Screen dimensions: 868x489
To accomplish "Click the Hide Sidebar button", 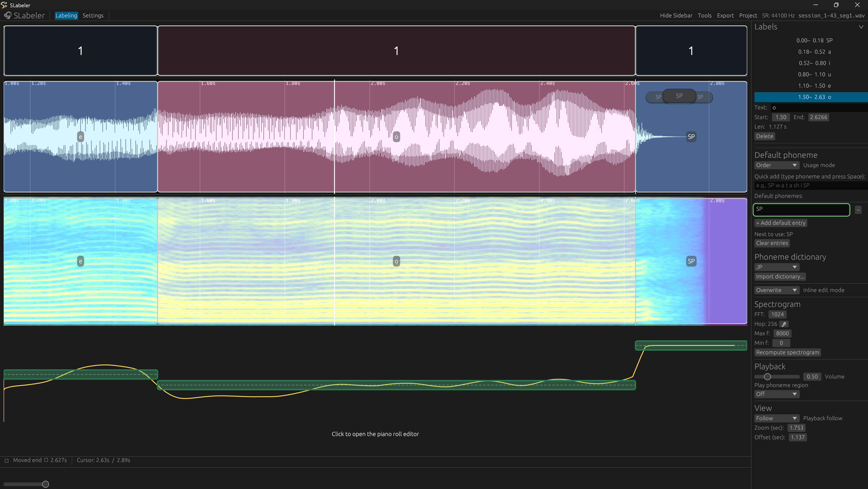I will pyautogui.click(x=676, y=16).
